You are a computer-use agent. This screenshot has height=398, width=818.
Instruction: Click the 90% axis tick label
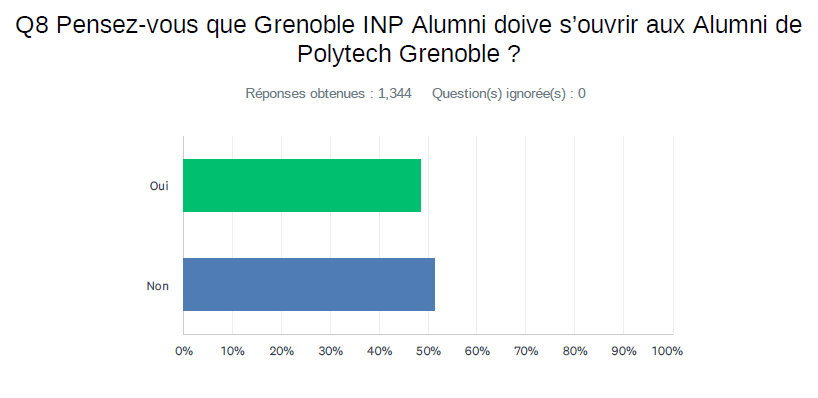point(624,352)
